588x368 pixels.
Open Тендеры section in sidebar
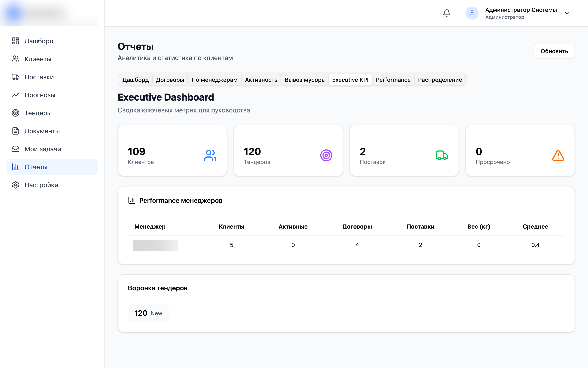[x=52, y=113]
